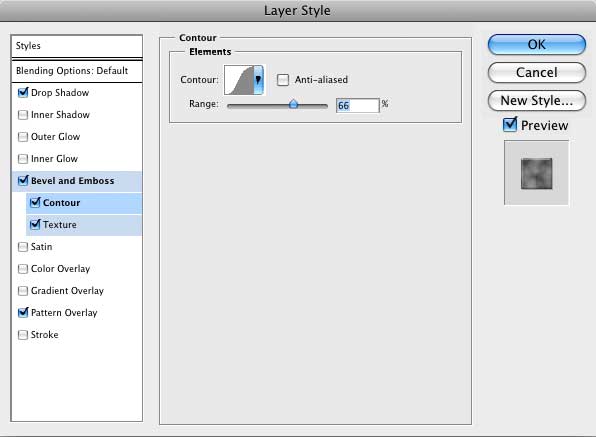596x437 pixels.
Task: Toggle the Preview checkbox
Action: (x=510, y=125)
